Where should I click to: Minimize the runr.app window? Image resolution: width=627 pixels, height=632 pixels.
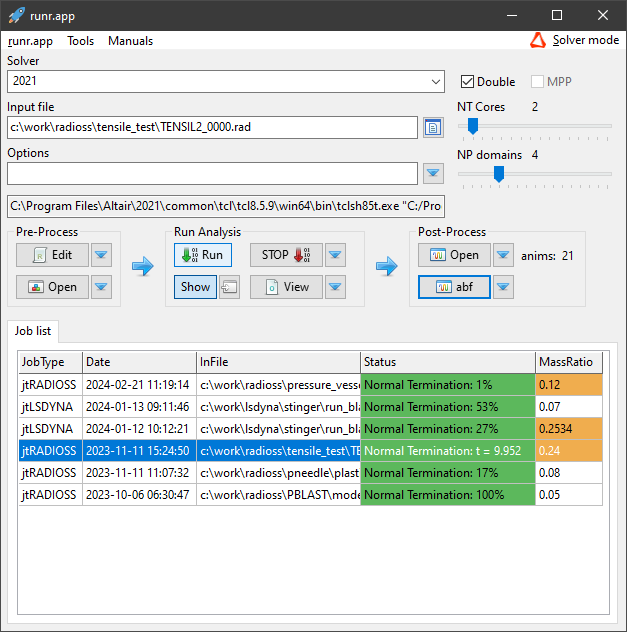512,15
